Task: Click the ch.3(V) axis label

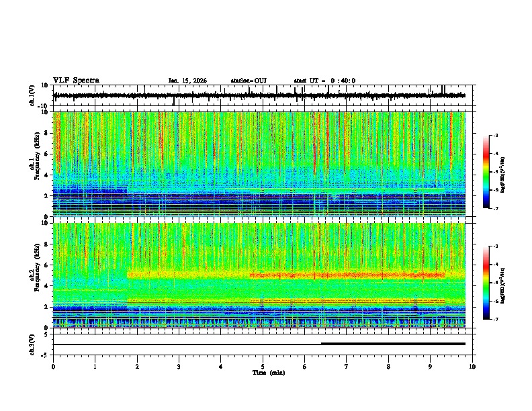Action: click(x=32, y=345)
